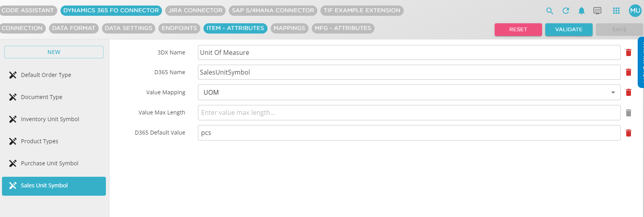Delete the D365 Name field
The width and height of the screenshot is (644, 217).
pyautogui.click(x=629, y=72)
